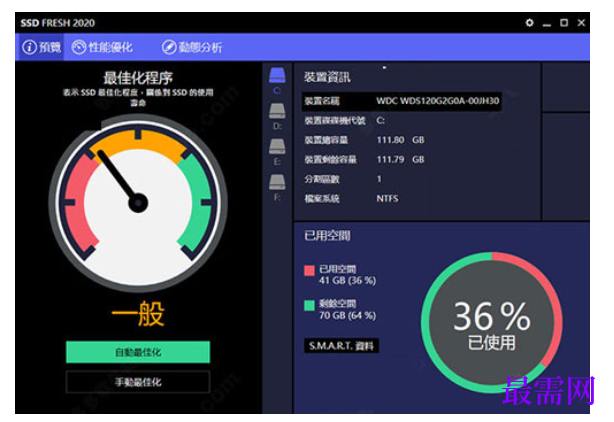Image resolution: width=614 pixels, height=422 pixels.
Task: Click the 41 GB (36 %) used text
Action: pos(347,280)
